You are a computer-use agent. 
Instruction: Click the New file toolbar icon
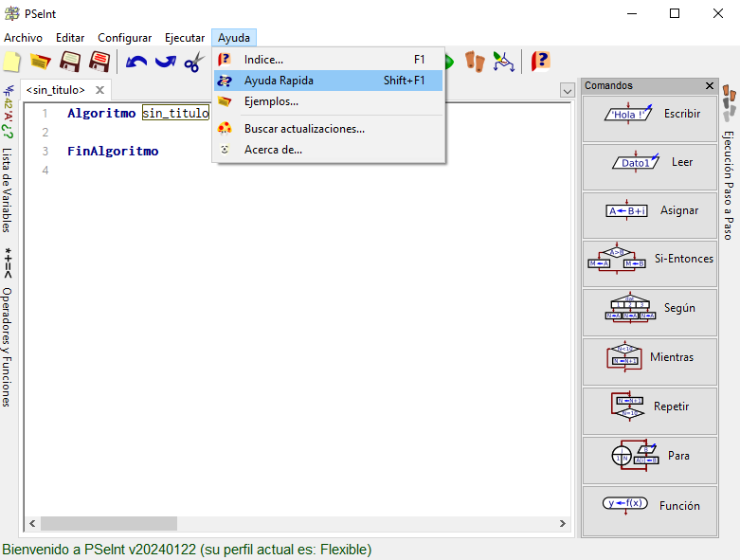(10, 63)
